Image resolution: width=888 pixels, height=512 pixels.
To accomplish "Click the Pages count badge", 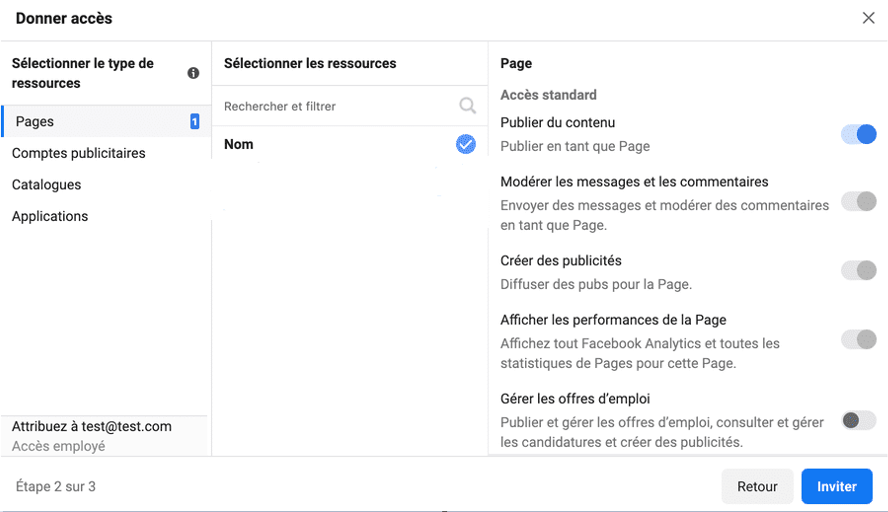I will pyautogui.click(x=194, y=121).
